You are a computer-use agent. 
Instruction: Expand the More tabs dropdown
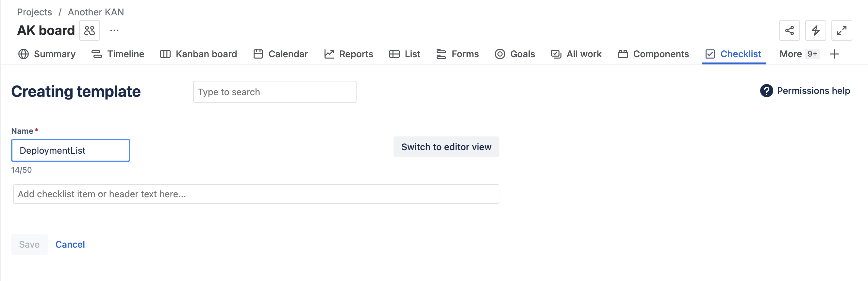(x=799, y=54)
